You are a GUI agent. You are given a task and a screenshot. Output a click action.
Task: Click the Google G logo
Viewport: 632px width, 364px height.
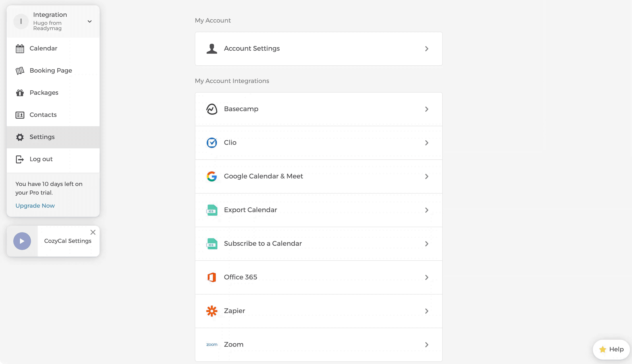[212, 176]
